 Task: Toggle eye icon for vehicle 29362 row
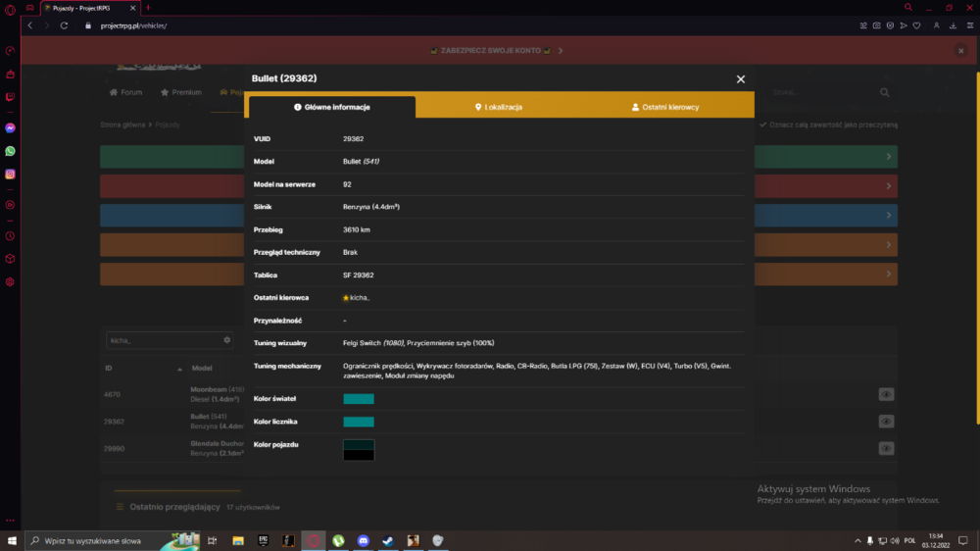click(x=886, y=422)
